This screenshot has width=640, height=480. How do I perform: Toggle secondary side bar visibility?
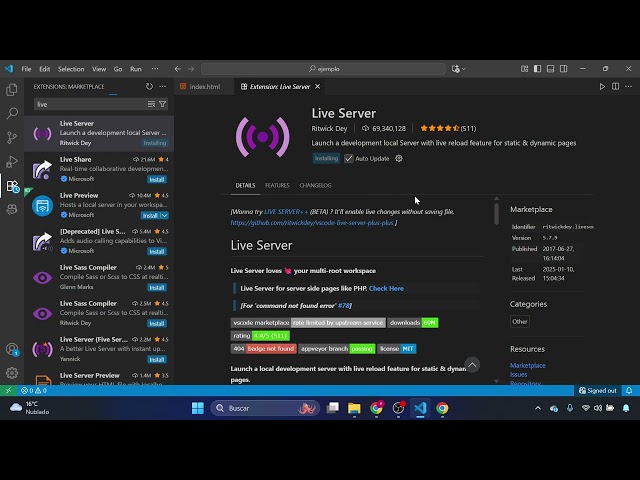pyautogui.click(x=564, y=69)
